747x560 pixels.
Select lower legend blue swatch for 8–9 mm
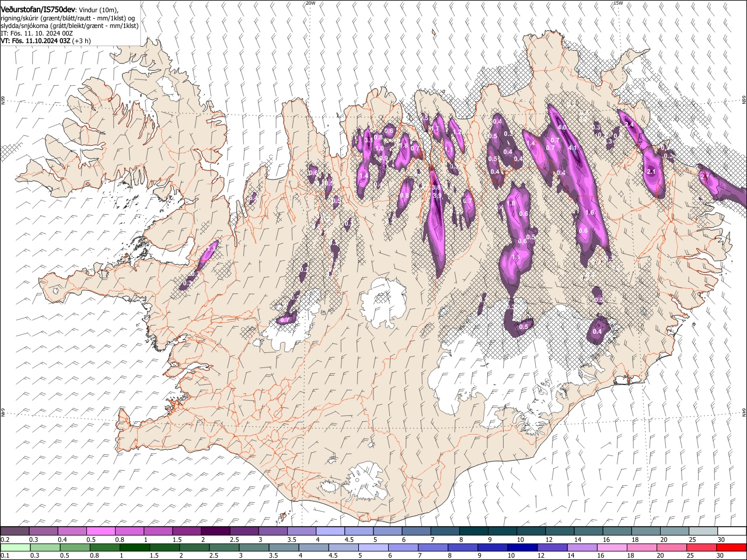coord(463,547)
